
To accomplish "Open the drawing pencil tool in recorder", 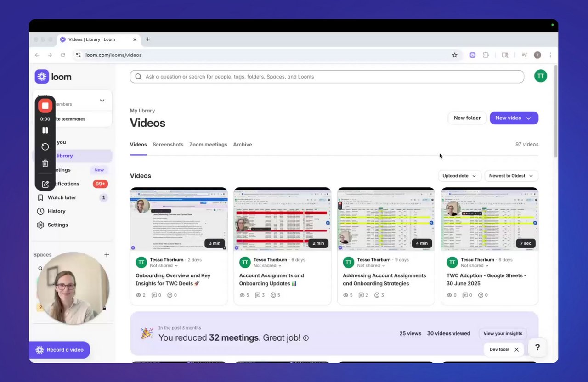I will point(45,184).
